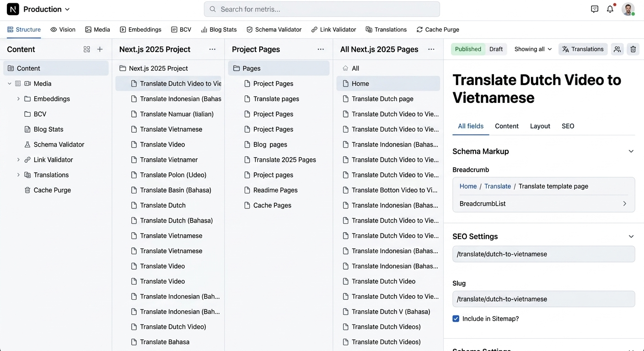
Task: Open the comments icon in header
Action: click(x=595, y=9)
